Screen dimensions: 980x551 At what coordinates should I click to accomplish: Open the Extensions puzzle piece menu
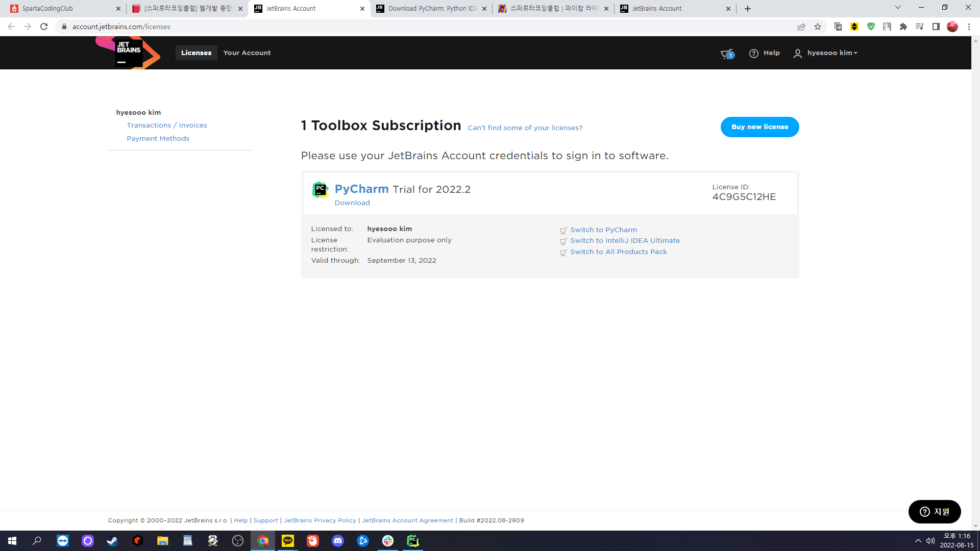903,27
